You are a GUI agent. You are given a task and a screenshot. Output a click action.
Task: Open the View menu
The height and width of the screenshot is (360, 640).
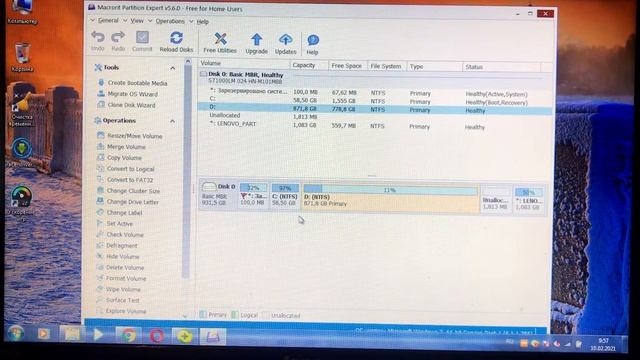click(137, 21)
